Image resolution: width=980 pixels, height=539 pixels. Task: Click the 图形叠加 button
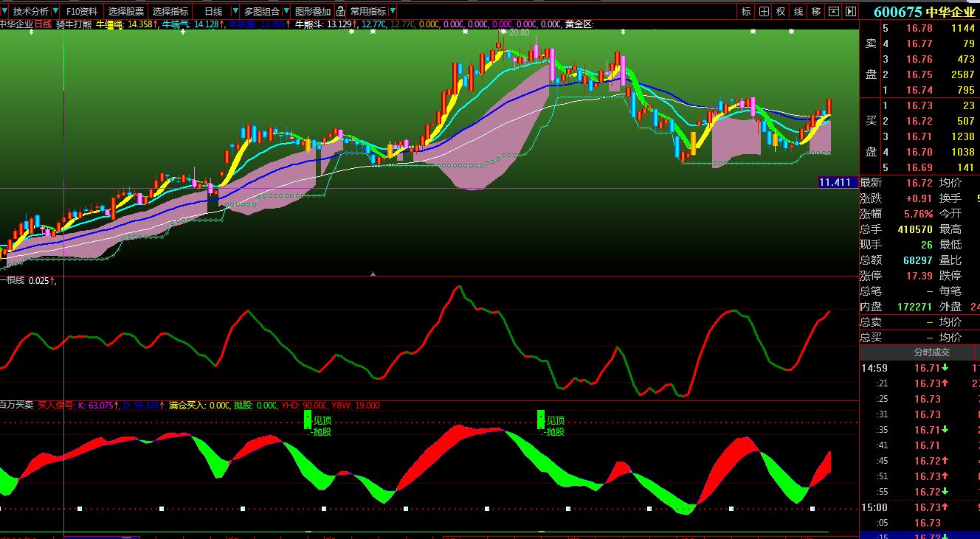pos(313,11)
